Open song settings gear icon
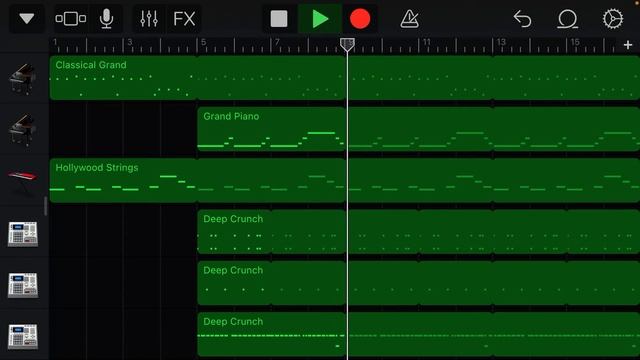The image size is (640, 360). coord(613,19)
